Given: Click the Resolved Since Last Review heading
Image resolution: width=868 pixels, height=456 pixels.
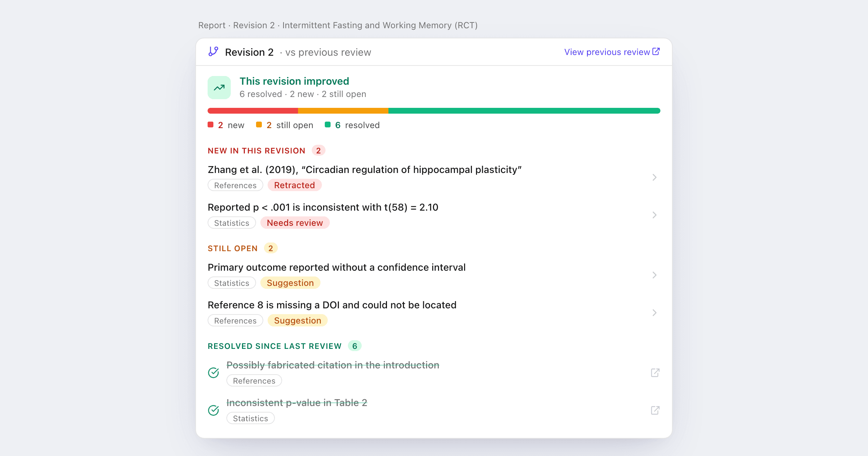Looking at the screenshot, I should tap(275, 346).
